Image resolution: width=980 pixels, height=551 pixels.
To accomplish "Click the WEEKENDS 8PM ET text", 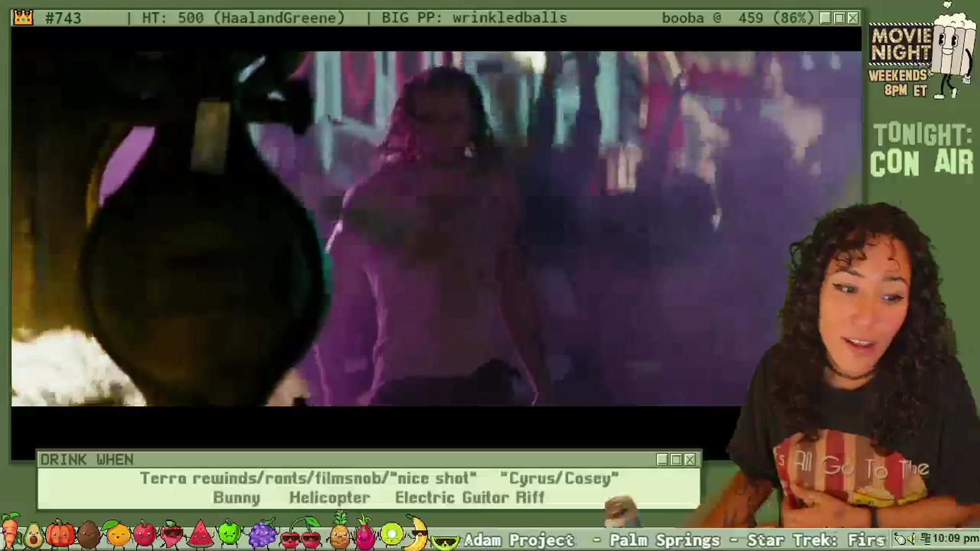I will [x=898, y=83].
